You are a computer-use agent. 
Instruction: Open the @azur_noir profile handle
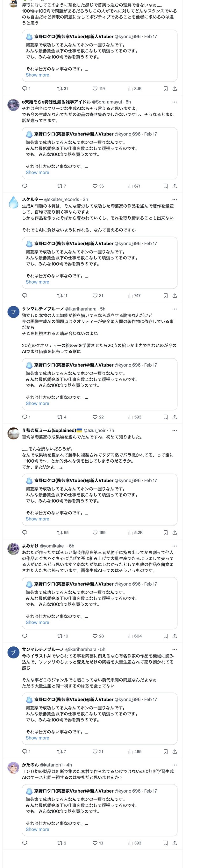95,430
